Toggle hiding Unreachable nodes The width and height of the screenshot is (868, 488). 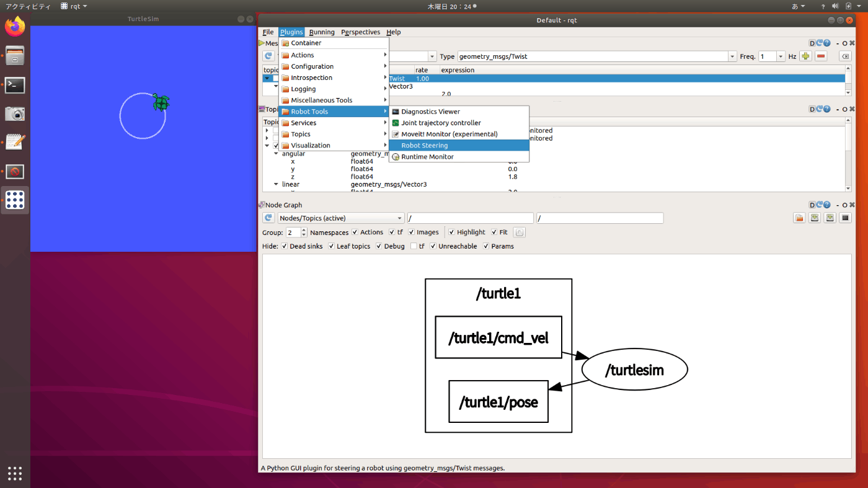coord(433,246)
